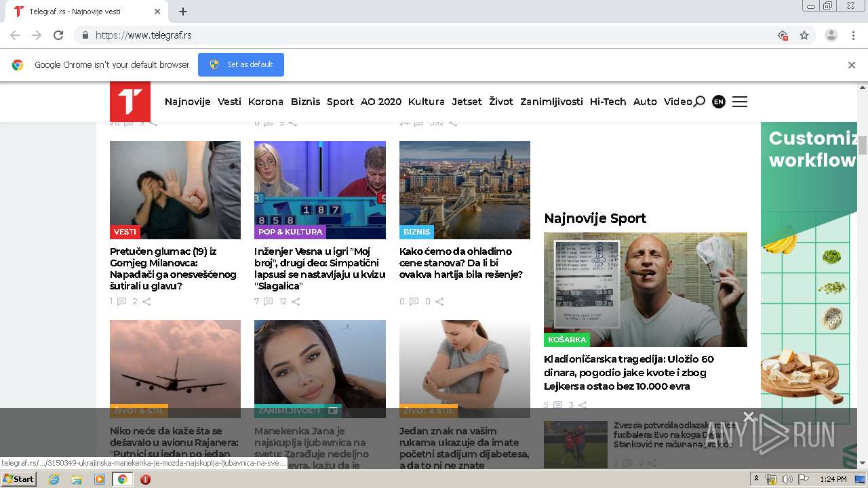Open a new browser tab

click(x=183, y=12)
